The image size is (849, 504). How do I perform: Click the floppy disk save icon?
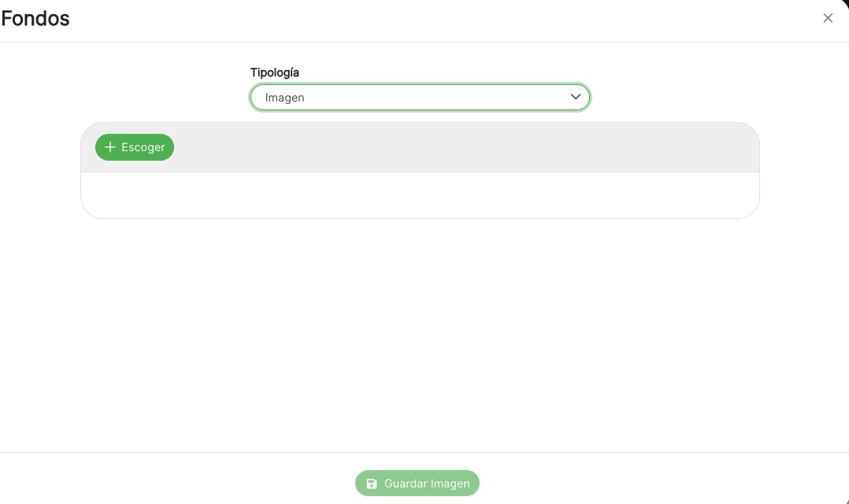372,484
